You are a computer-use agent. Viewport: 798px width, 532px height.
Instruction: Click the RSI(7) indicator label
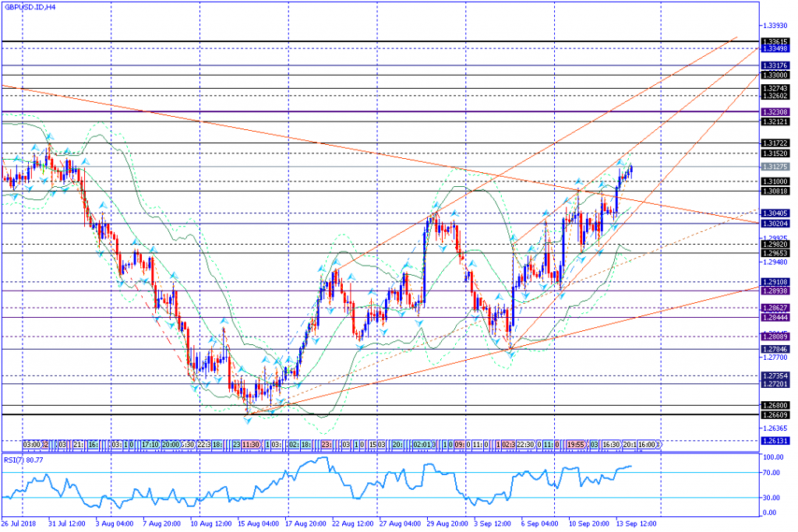22,460
